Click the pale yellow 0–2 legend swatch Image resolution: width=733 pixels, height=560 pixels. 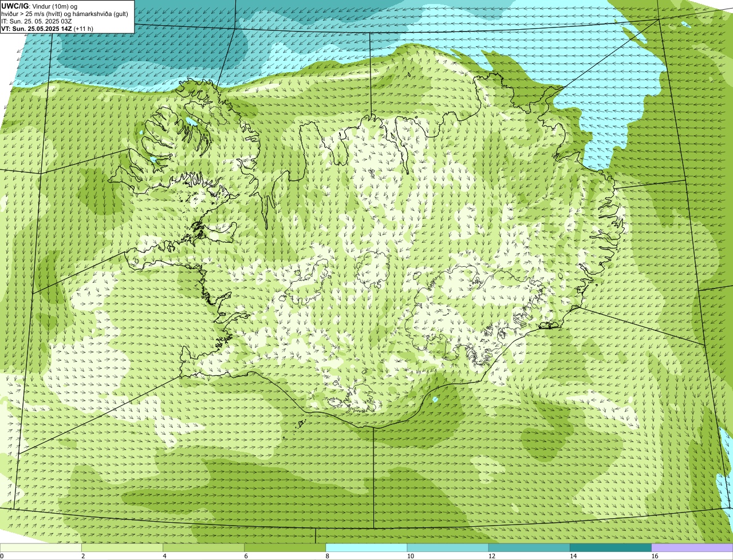(41, 548)
